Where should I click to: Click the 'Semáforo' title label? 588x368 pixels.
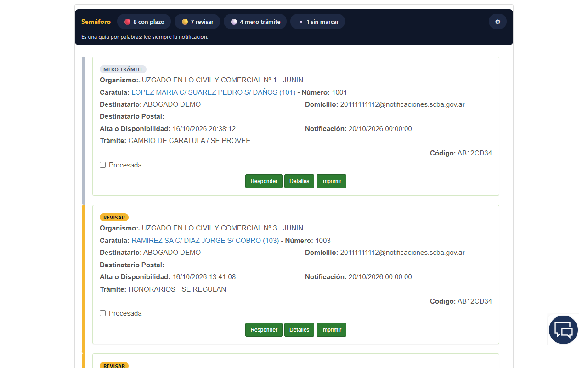pyautogui.click(x=96, y=22)
